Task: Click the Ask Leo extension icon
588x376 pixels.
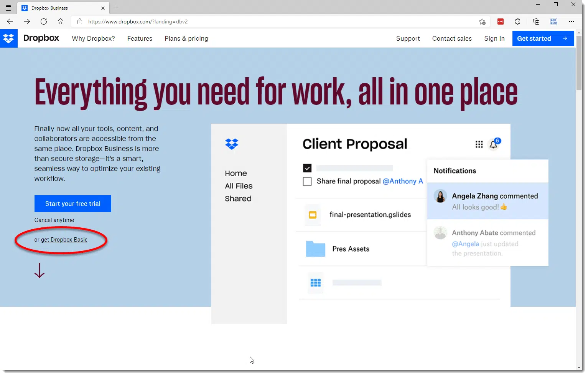Action: [554, 22]
